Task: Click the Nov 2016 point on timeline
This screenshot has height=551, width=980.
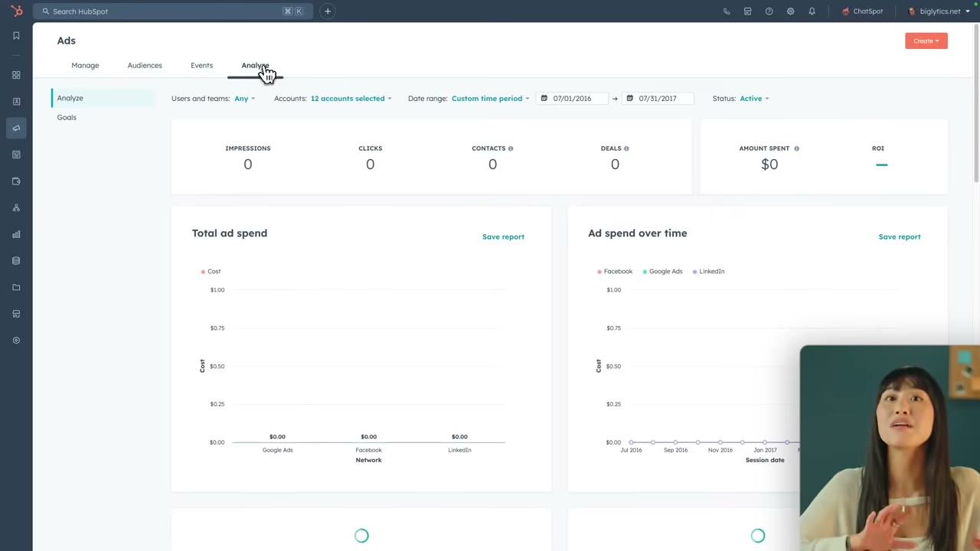Action: 720,442
